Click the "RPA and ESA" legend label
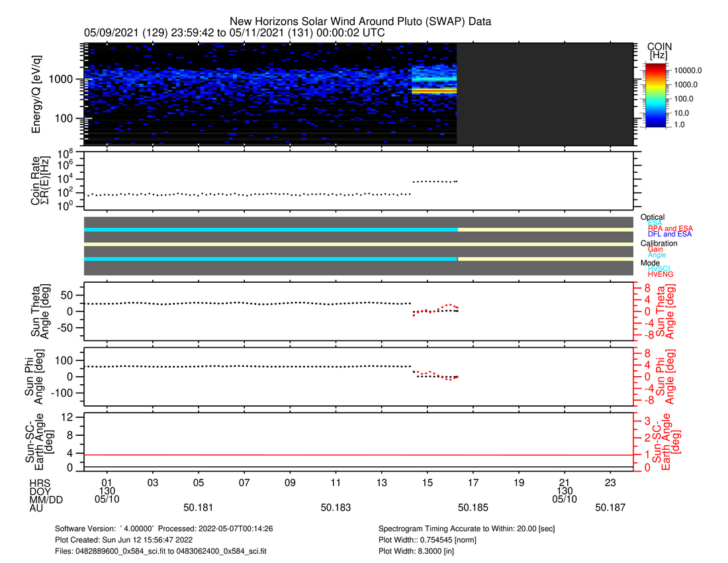Viewport: 728px width, 563px height. click(670, 229)
